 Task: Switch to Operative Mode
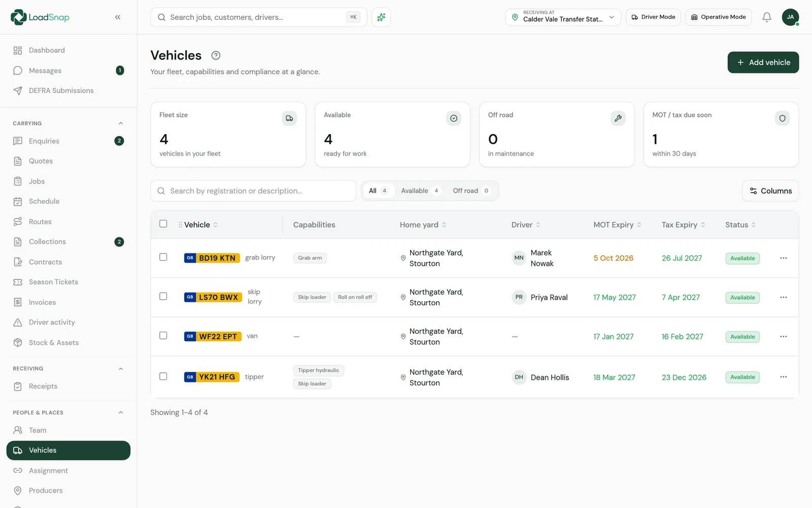(x=718, y=17)
